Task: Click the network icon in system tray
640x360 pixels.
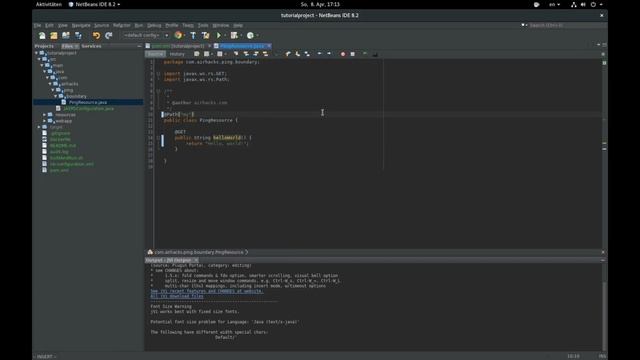Action: coord(573,4)
